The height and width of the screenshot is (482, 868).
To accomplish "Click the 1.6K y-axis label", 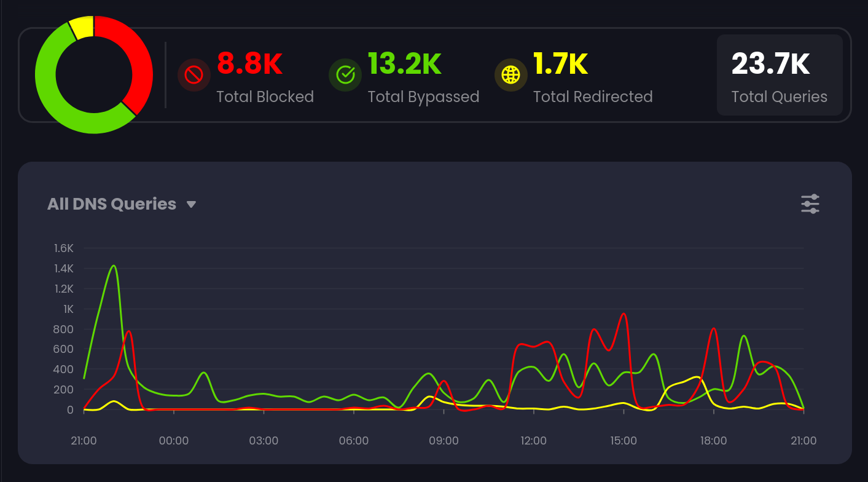I will [63, 248].
